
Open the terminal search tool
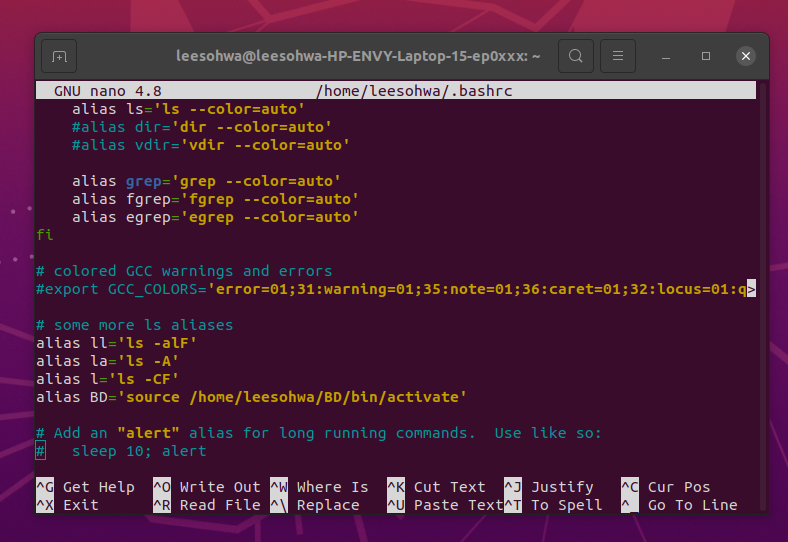[576, 56]
